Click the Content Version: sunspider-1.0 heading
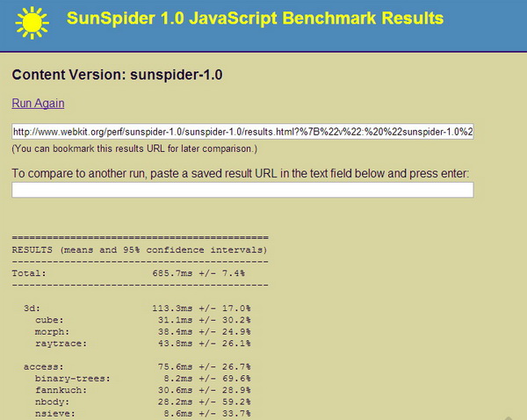This screenshot has height=420, width=527. point(118,75)
